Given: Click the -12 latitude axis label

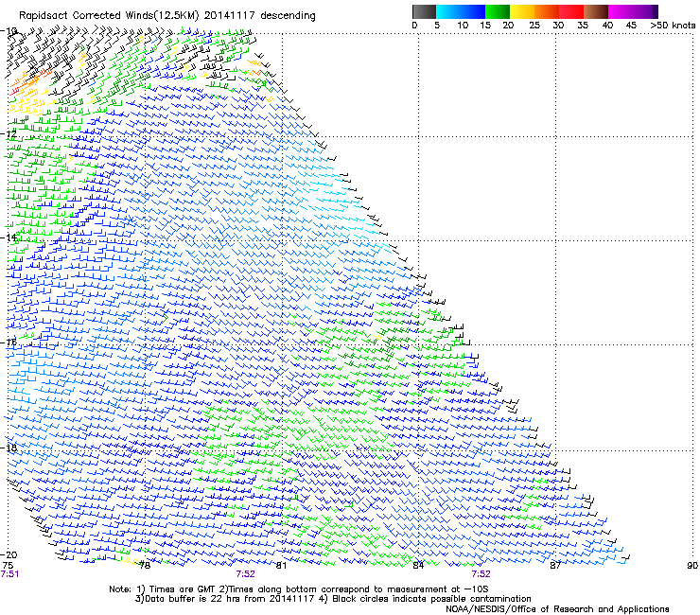Looking at the screenshot, I should tap(9, 134).
